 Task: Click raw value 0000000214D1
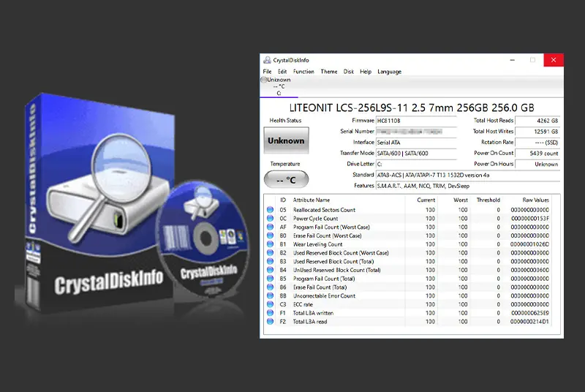click(529, 322)
